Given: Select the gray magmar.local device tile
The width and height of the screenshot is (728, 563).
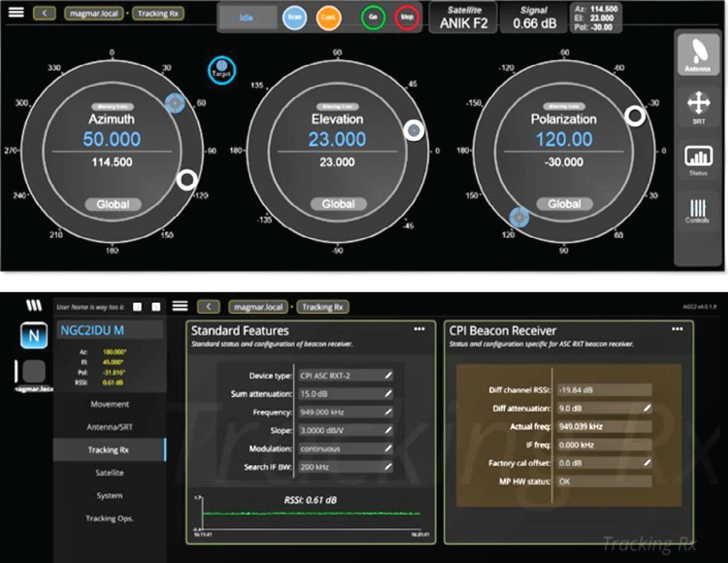Looking at the screenshot, I should [x=34, y=371].
